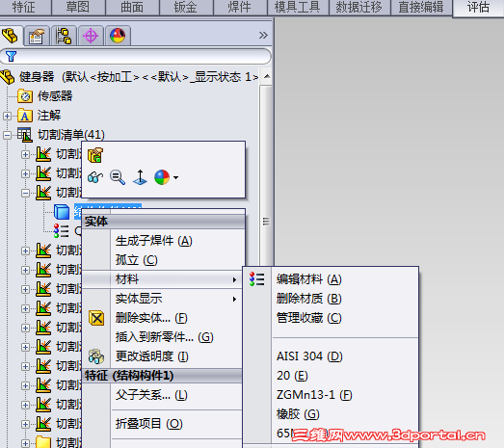Click the edit material icon in submenu

tap(257, 279)
